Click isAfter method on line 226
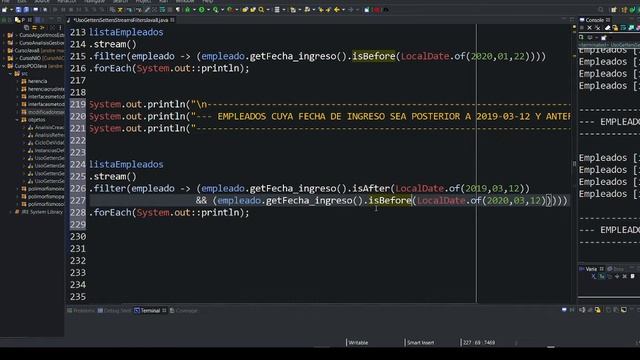This screenshot has width=640, height=360. tap(371, 189)
